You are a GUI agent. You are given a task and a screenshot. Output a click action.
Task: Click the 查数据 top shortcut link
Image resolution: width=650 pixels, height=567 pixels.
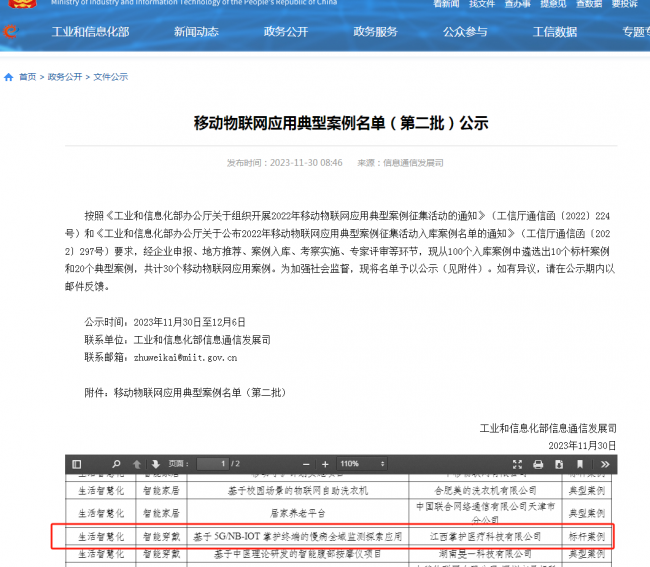pyautogui.click(x=589, y=4)
